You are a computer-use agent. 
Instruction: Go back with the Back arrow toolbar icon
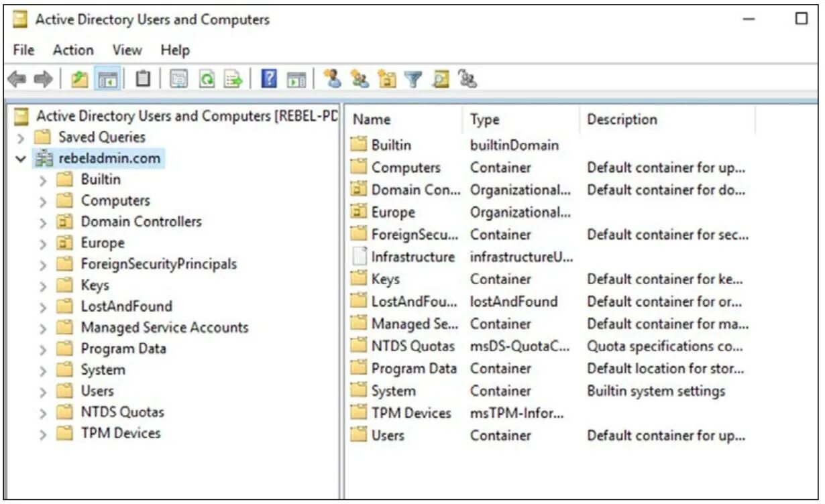click(17, 79)
